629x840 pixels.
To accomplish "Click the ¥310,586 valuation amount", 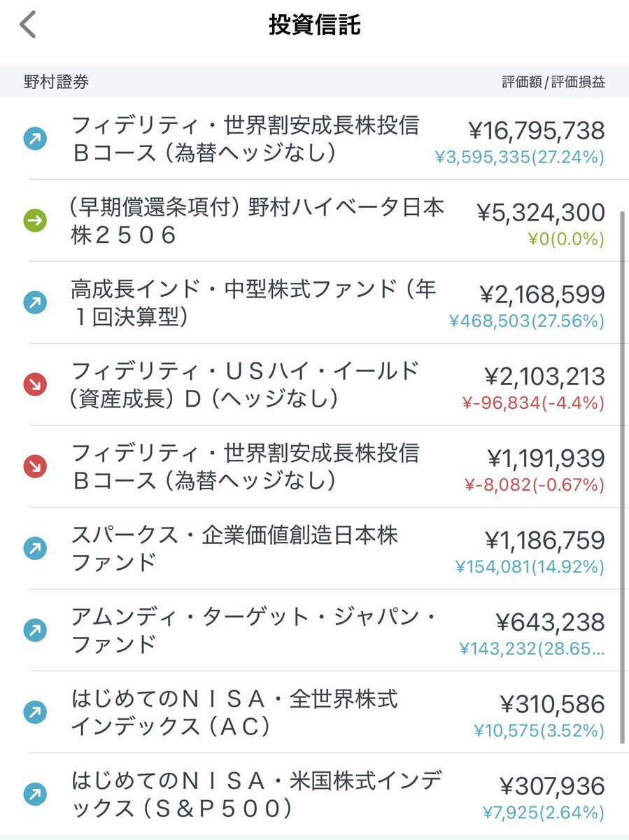I will [x=552, y=703].
